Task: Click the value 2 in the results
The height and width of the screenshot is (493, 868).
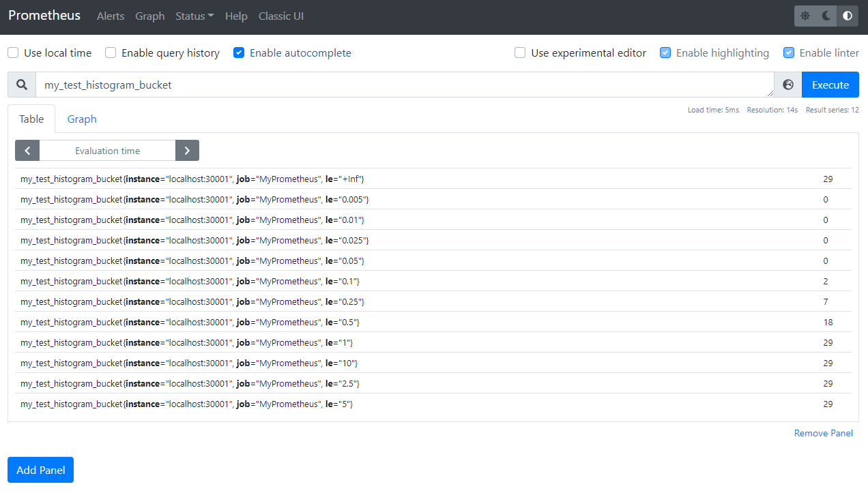Action: (x=826, y=281)
